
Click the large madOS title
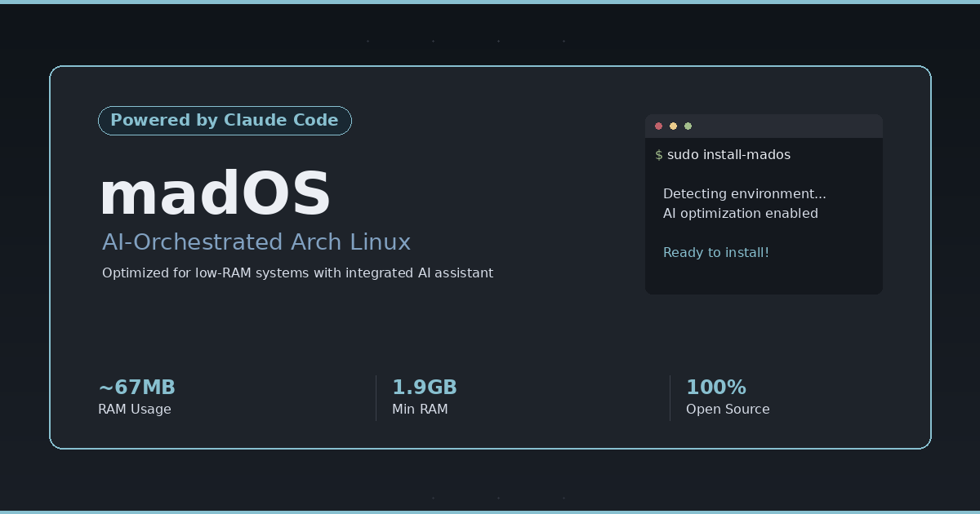tap(215, 194)
